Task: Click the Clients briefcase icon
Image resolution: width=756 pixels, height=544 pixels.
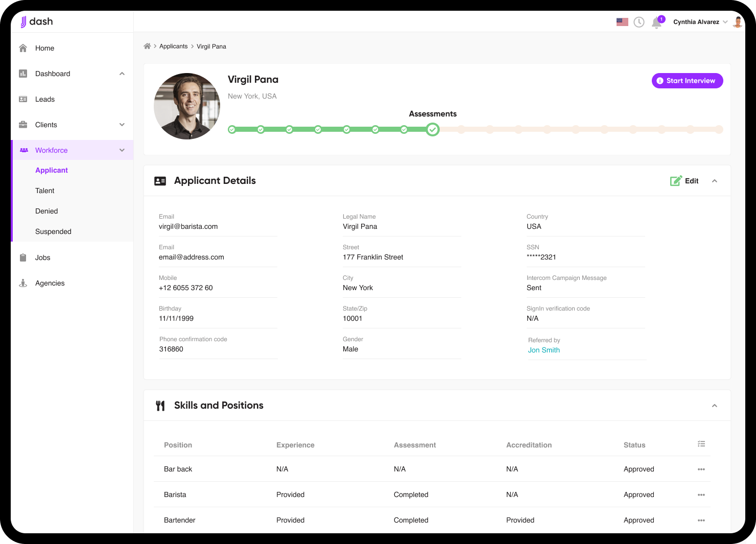Action: pos(23,125)
